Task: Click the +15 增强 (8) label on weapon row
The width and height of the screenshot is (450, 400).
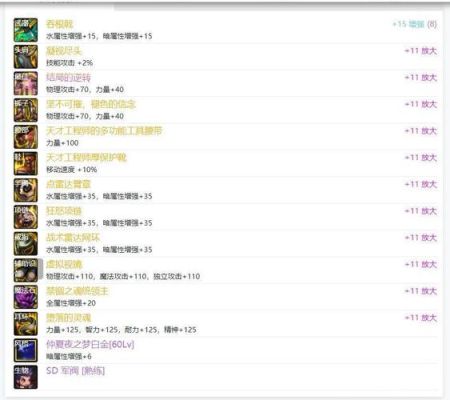Action: [414, 24]
